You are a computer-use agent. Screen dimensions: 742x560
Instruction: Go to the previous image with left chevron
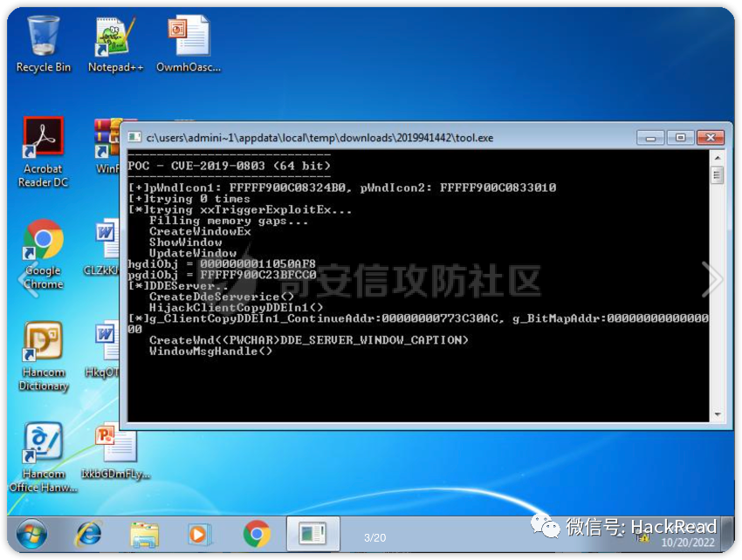coord(30,279)
